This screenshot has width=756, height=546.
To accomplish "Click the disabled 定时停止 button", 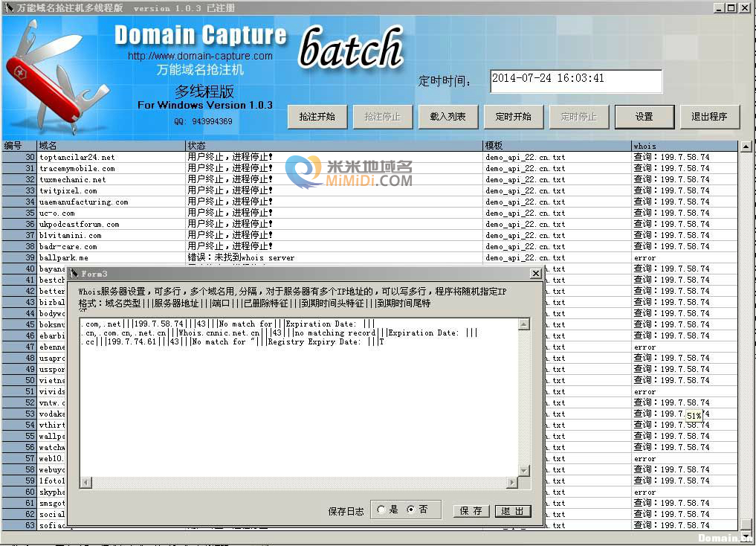I will 579,117.
